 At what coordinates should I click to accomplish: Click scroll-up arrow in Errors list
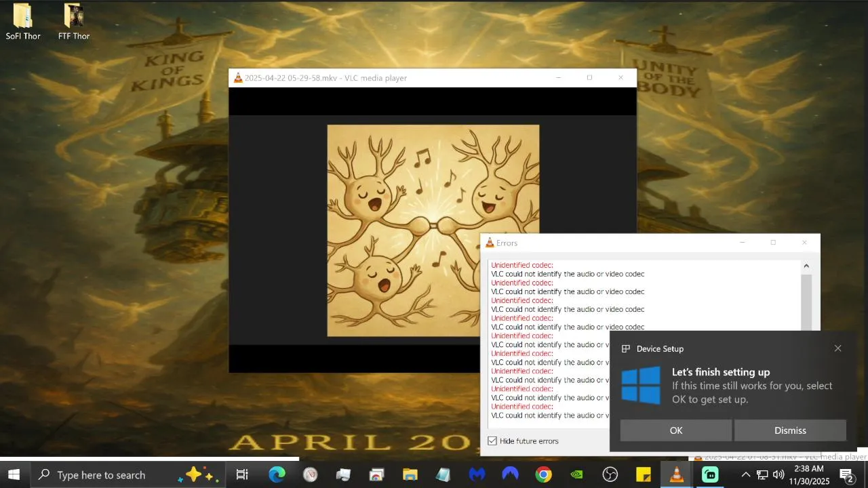(806, 266)
